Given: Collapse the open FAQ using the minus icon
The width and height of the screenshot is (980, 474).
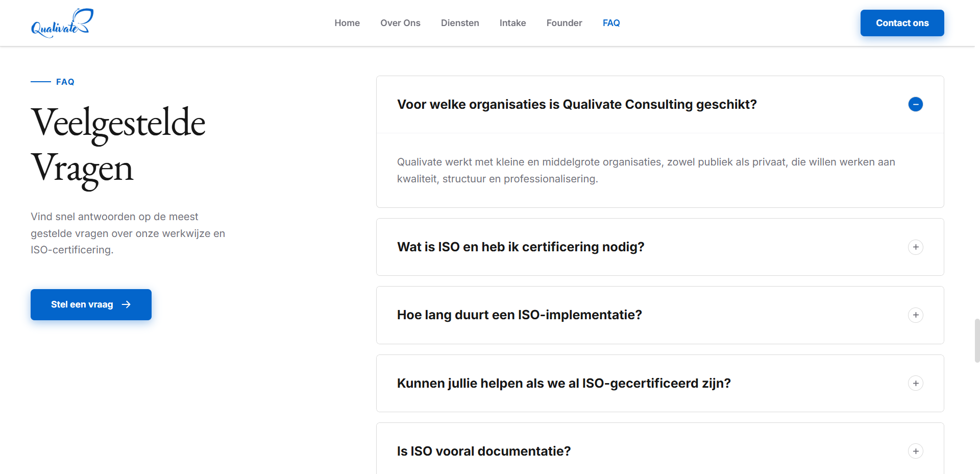Looking at the screenshot, I should click(x=915, y=104).
